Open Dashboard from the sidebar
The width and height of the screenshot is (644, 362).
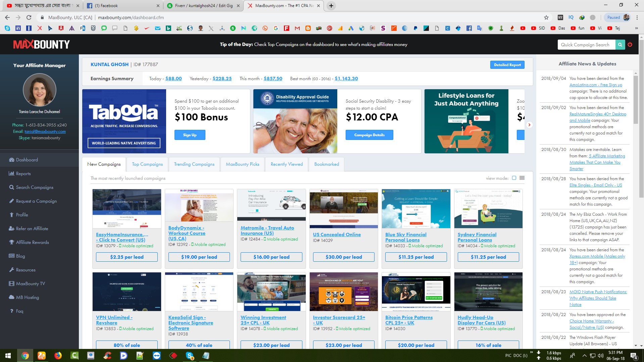27,160
